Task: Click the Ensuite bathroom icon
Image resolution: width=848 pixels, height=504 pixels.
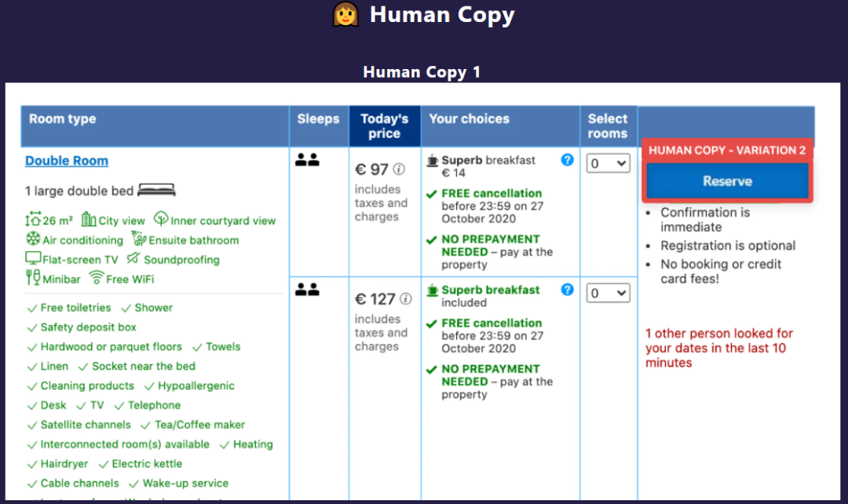Action: click(139, 239)
